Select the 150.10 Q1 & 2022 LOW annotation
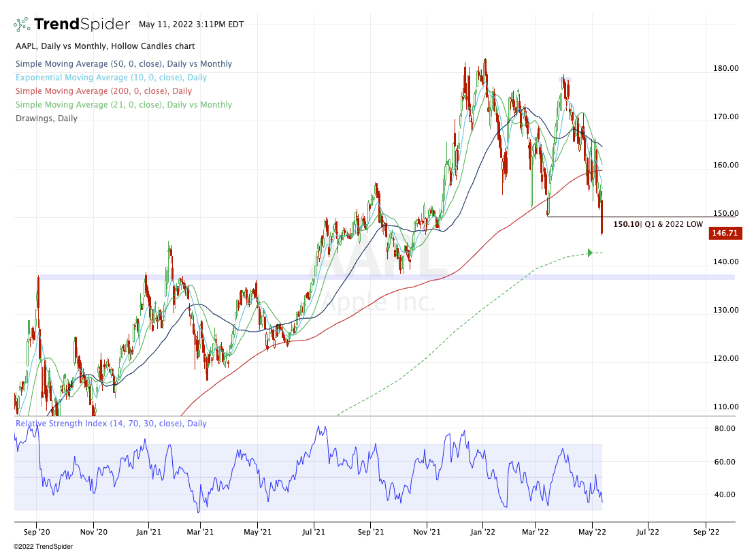756x553 pixels. click(x=657, y=223)
